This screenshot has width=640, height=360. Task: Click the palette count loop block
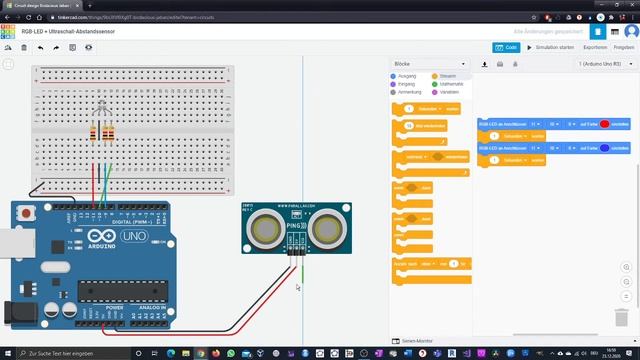click(x=432, y=271)
